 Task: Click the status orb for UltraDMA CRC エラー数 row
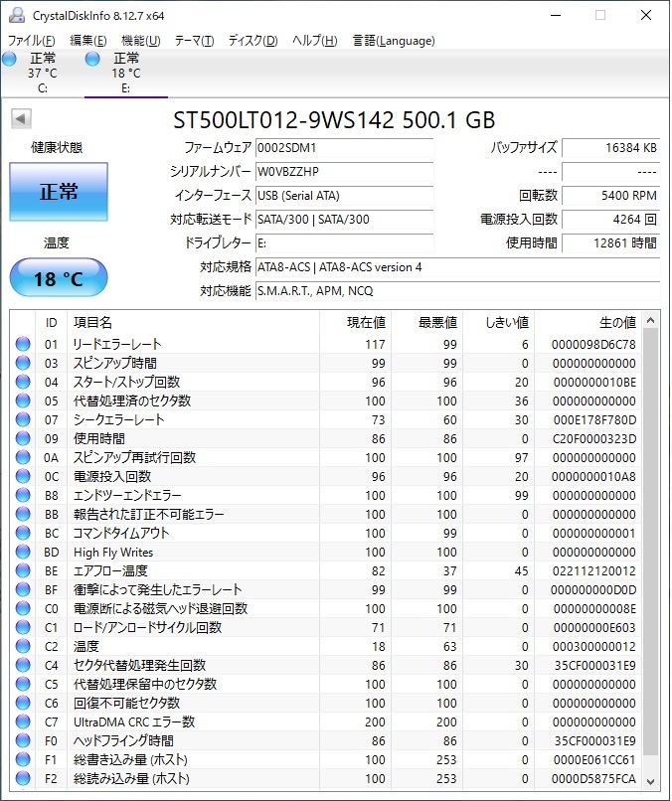click(x=23, y=721)
